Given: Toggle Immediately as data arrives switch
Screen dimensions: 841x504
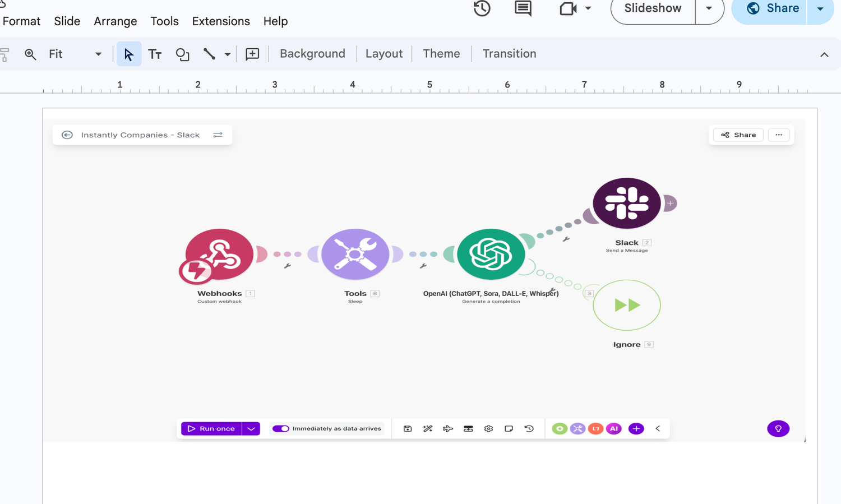Looking at the screenshot, I should pyautogui.click(x=280, y=429).
